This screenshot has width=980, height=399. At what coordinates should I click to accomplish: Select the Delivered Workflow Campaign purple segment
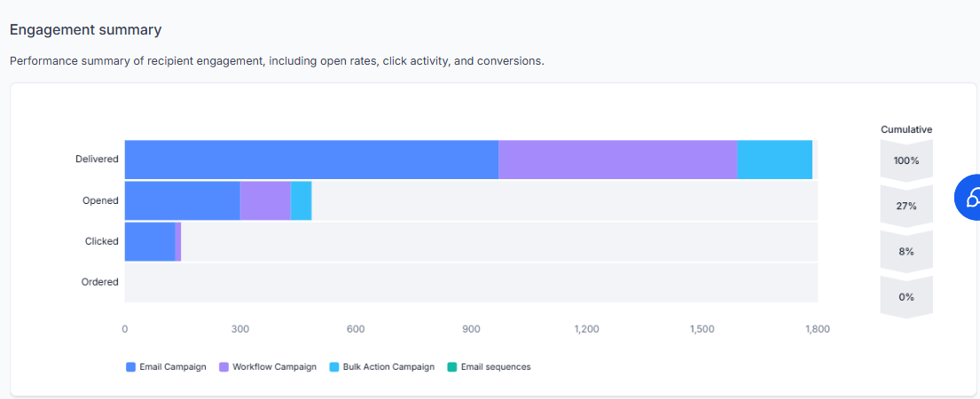click(617, 160)
